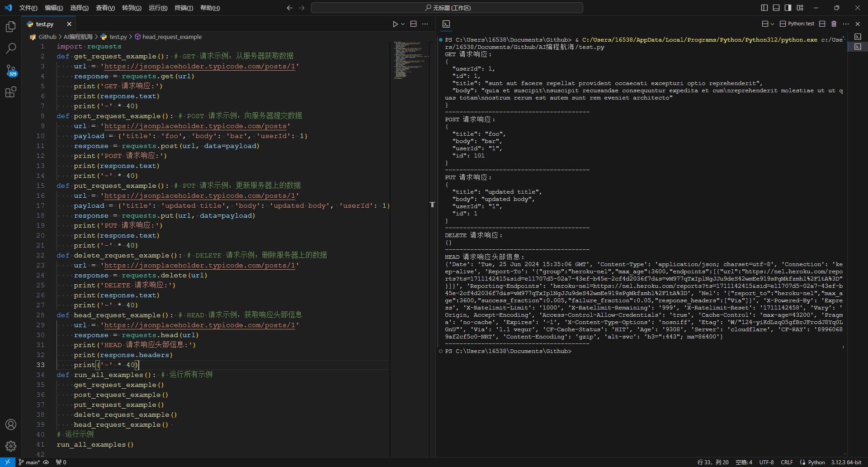Open the Accounts menu icon
This screenshot has height=467, width=868.
11,424
